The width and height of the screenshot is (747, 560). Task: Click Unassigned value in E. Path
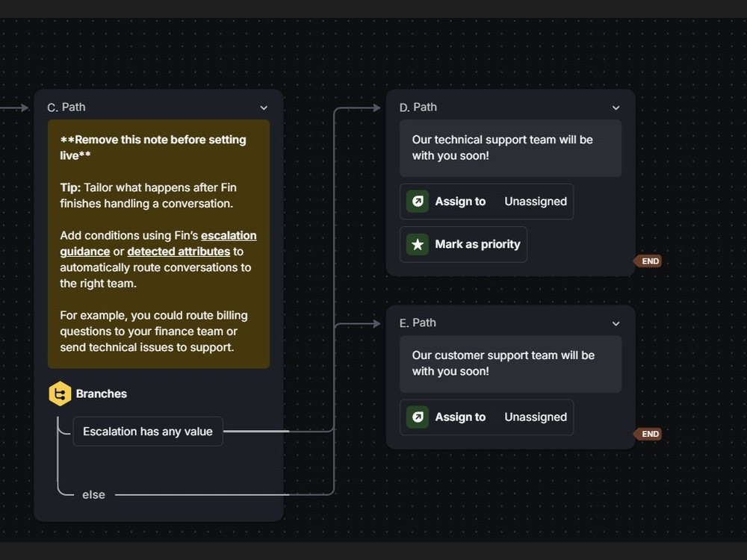pyautogui.click(x=536, y=417)
